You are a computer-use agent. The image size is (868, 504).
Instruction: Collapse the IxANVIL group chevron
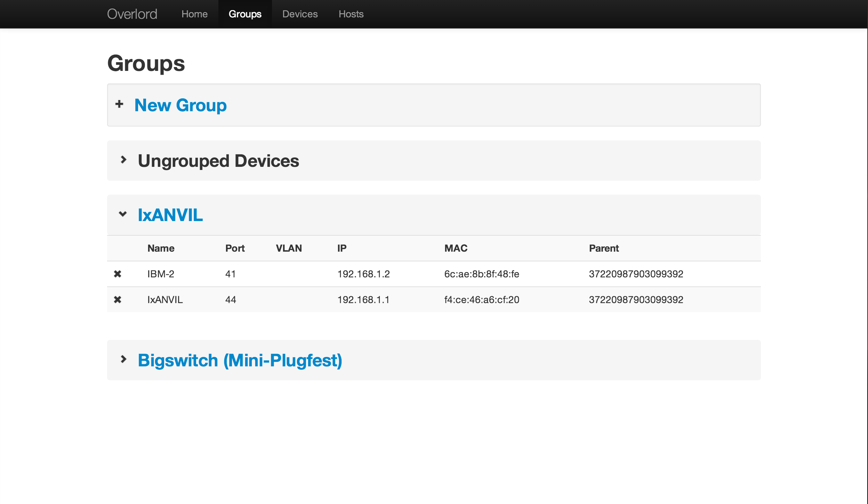123,214
